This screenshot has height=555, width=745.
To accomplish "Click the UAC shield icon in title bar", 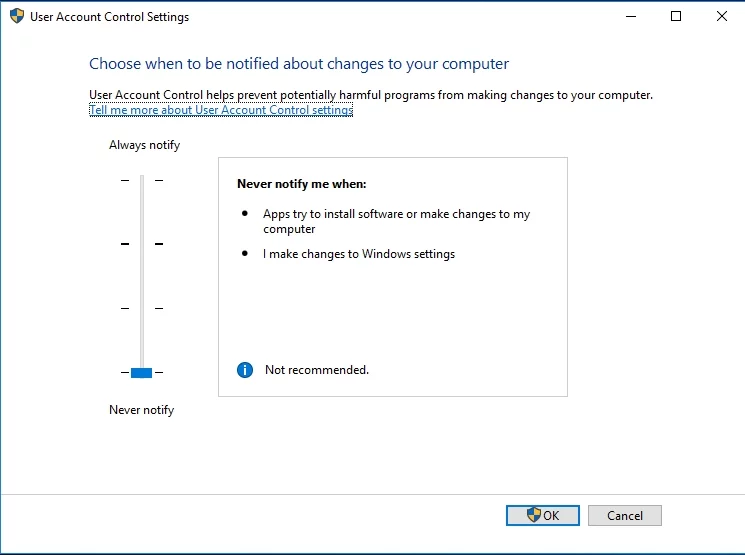I will point(16,16).
